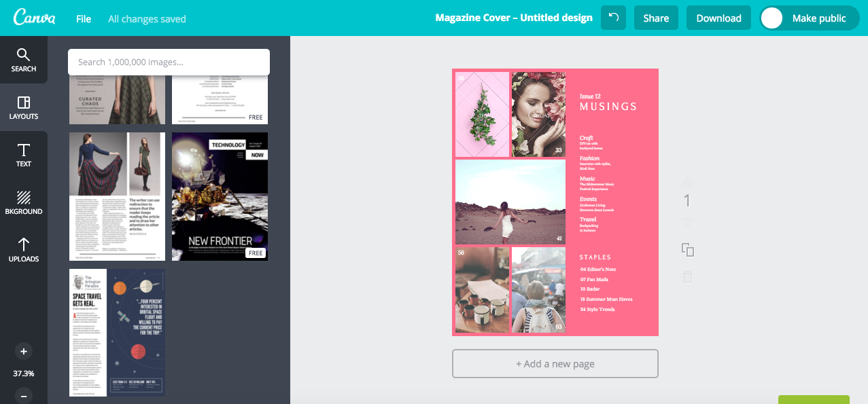868x404 pixels.
Task: Select the white editorial text layout thumbnail
Action: coord(220,99)
